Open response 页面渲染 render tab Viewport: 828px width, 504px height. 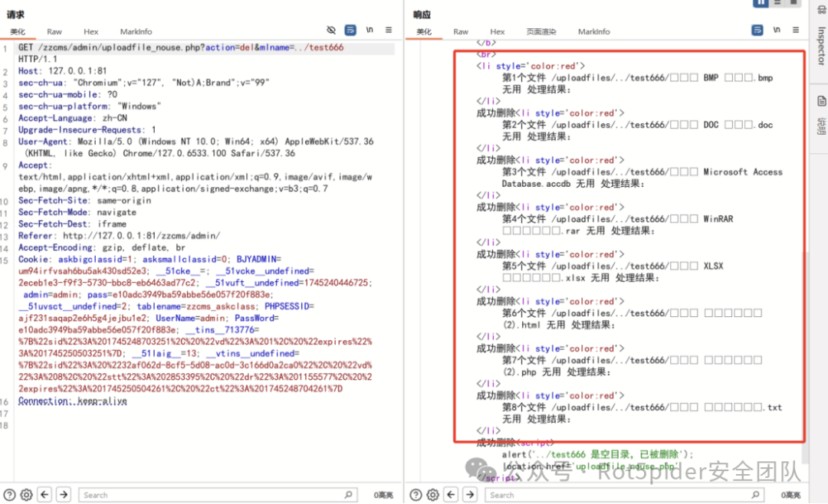click(541, 31)
